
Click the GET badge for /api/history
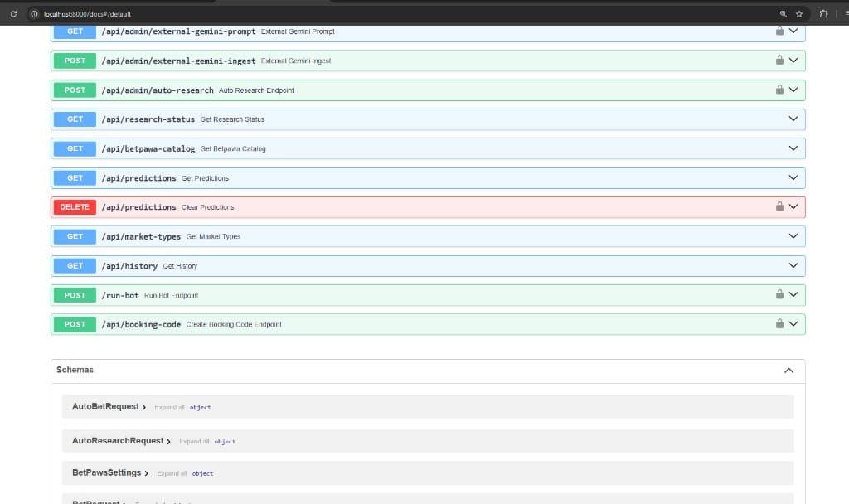coord(75,266)
